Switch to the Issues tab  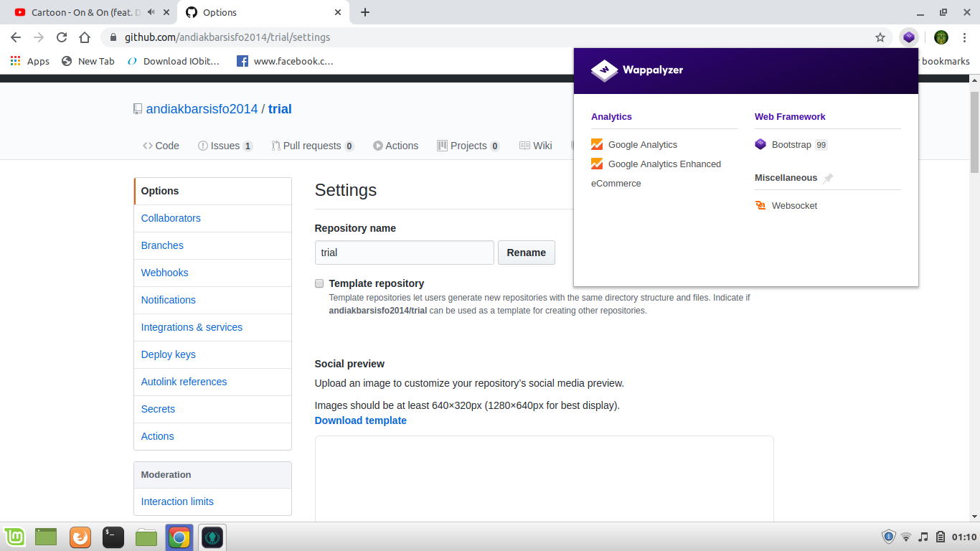[x=225, y=146]
